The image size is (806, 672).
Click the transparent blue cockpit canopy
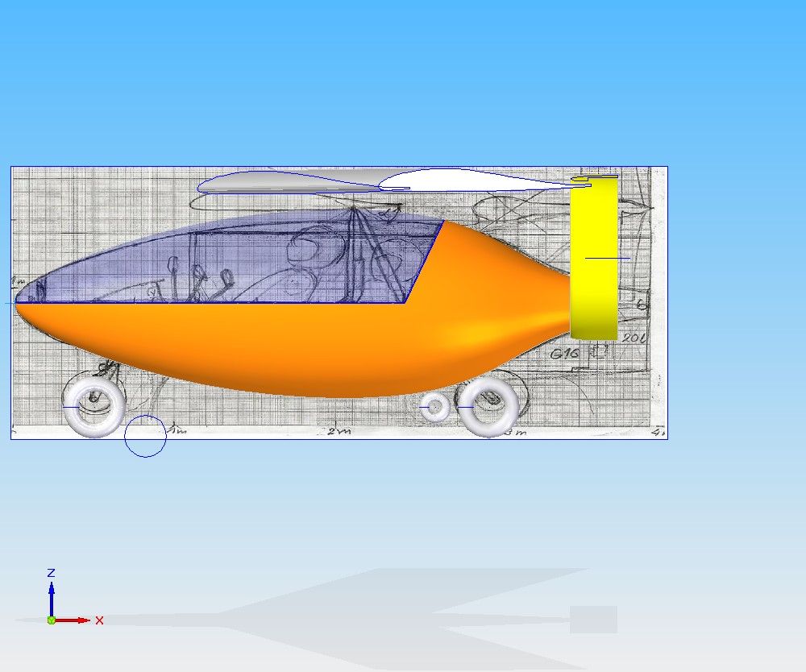(242, 258)
